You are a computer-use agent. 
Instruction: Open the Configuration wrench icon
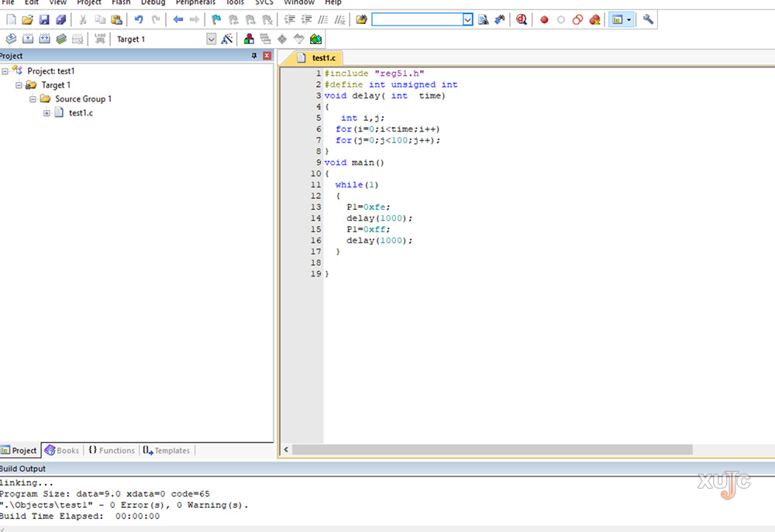[648, 19]
